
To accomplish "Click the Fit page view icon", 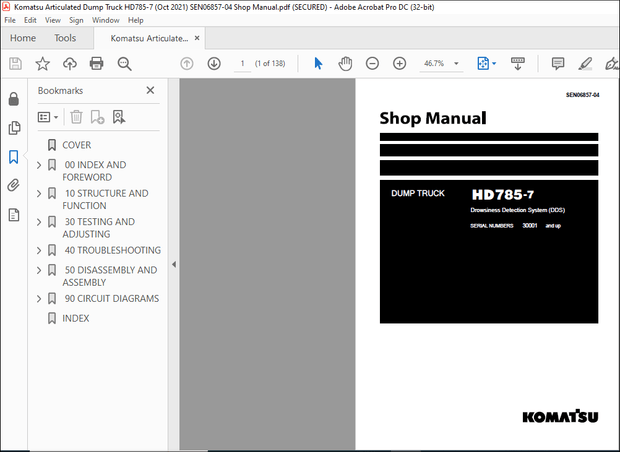I will 483,63.
